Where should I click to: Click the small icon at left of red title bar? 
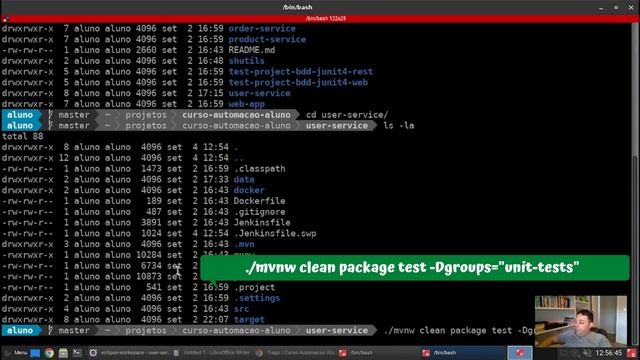coord(5,19)
